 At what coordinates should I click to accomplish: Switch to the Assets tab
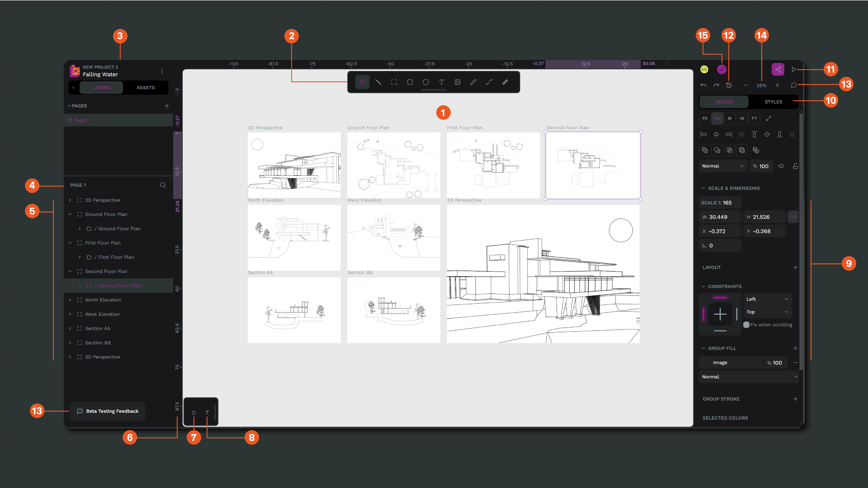tap(146, 88)
